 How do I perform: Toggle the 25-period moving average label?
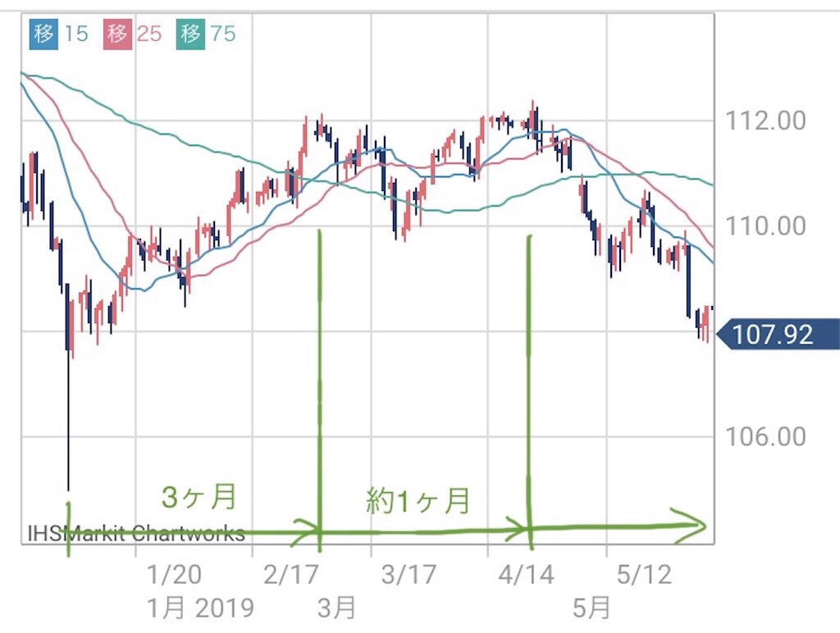[149, 34]
